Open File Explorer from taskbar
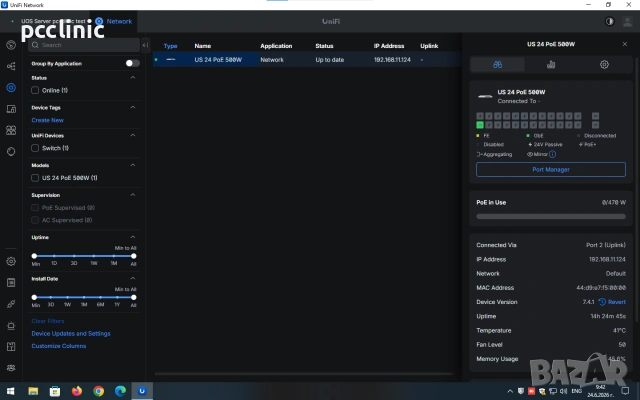The image size is (640, 400). coord(33,391)
